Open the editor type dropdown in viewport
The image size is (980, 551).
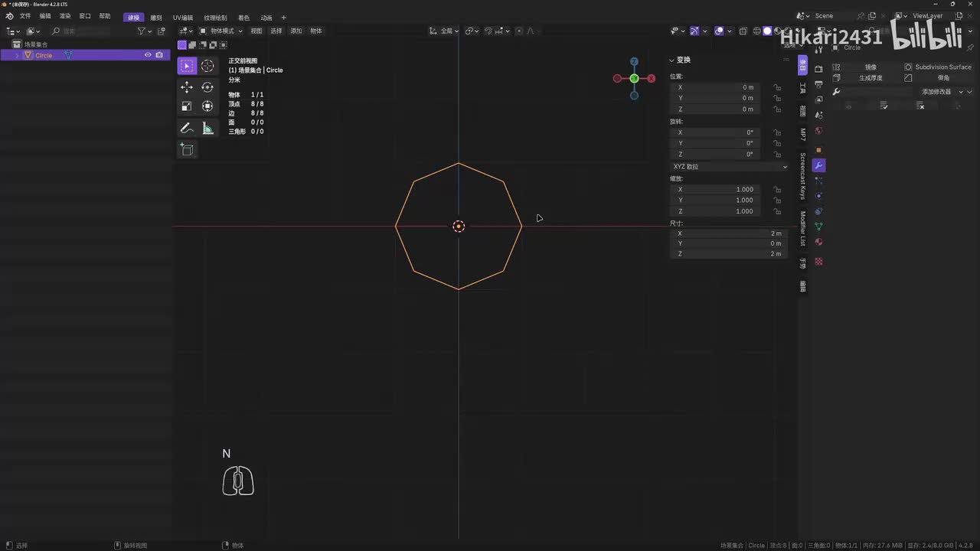tap(185, 31)
